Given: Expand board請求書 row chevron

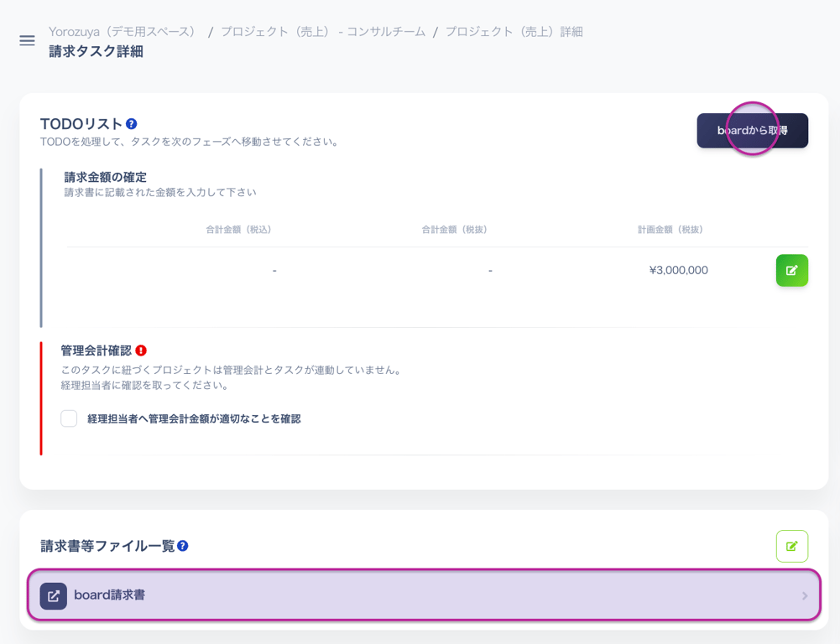Looking at the screenshot, I should click(805, 596).
